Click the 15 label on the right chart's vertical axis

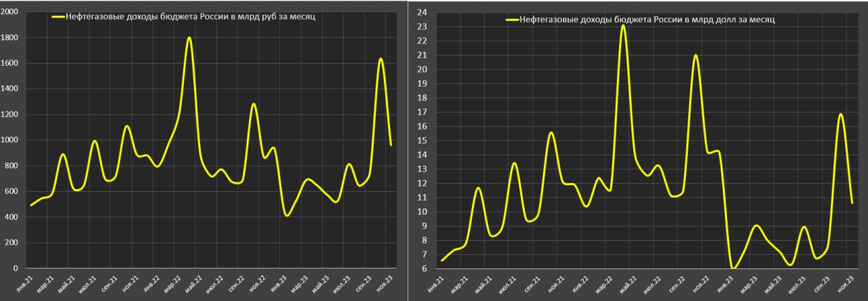click(421, 140)
